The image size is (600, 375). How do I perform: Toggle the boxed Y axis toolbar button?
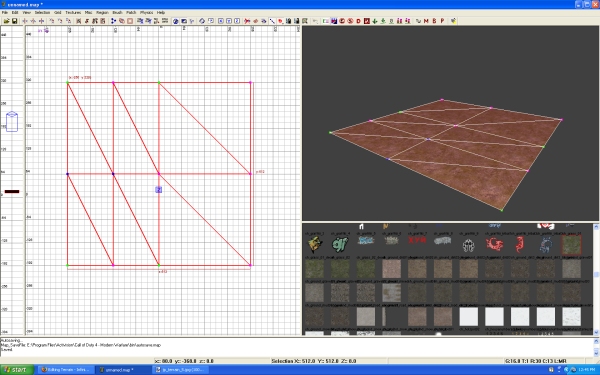point(229,21)
